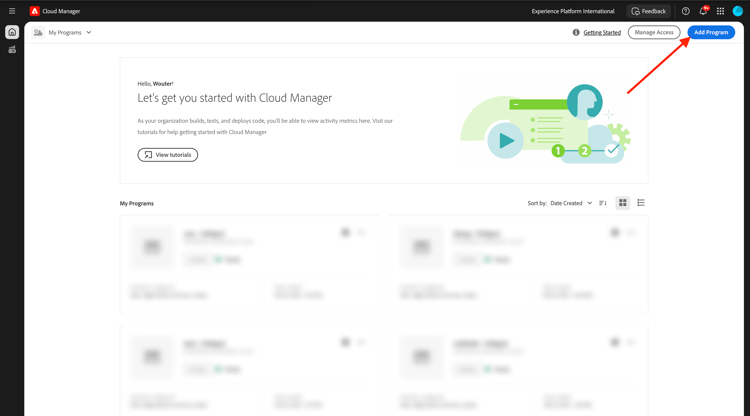Open the Sort by Date Created dropdown
750x416 pixels.
click(x=571, y=203)
